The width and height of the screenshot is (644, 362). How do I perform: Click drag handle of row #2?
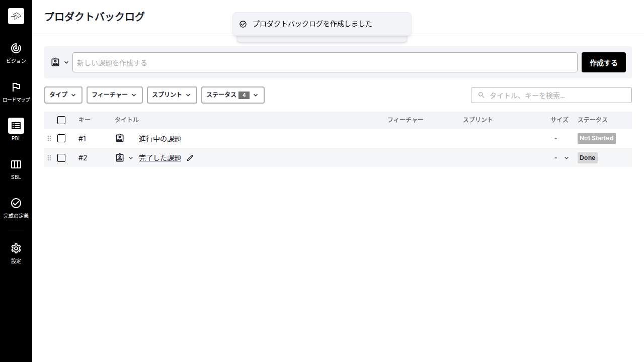(49, 158)
